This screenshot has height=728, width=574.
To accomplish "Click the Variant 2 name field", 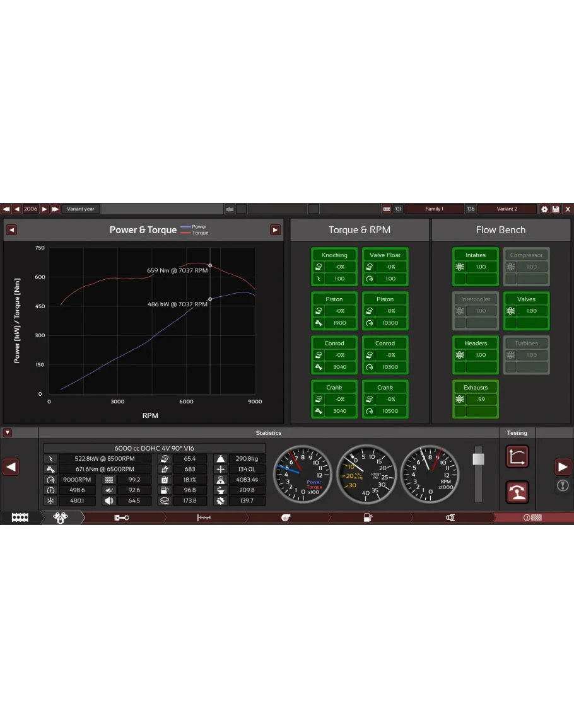I will [x=507, y=209].
